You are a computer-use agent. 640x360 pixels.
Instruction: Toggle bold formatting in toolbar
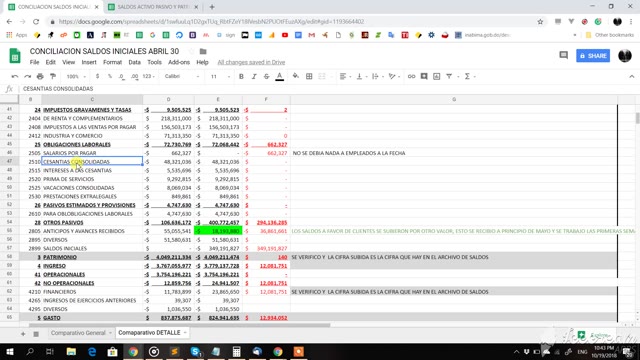pyautogui.click(x=241, y=76)
